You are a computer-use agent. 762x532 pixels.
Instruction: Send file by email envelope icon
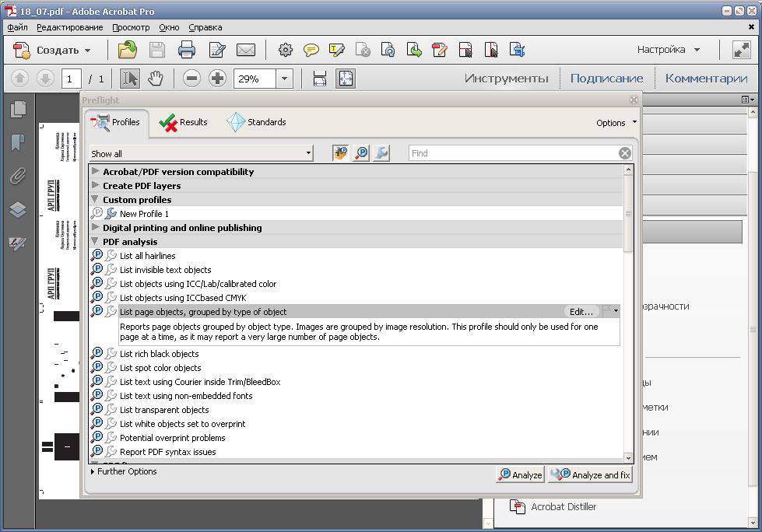point(246,50)
